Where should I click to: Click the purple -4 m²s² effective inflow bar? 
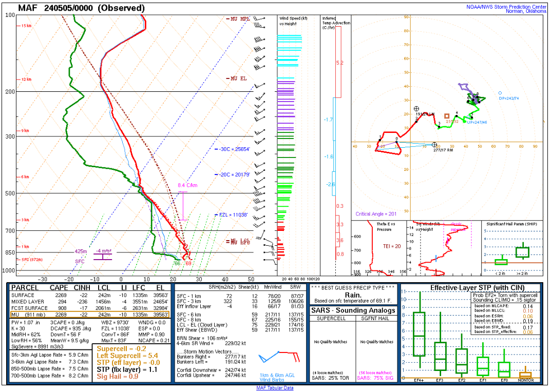tap(103, 256)
